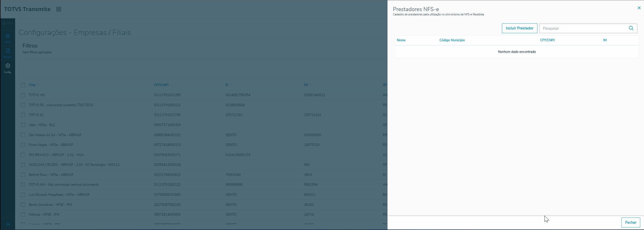This screenshot has width=644, height=230.
Task: Click the TOTVS logo in the sidebar
Action: click(x=8, y=23)
